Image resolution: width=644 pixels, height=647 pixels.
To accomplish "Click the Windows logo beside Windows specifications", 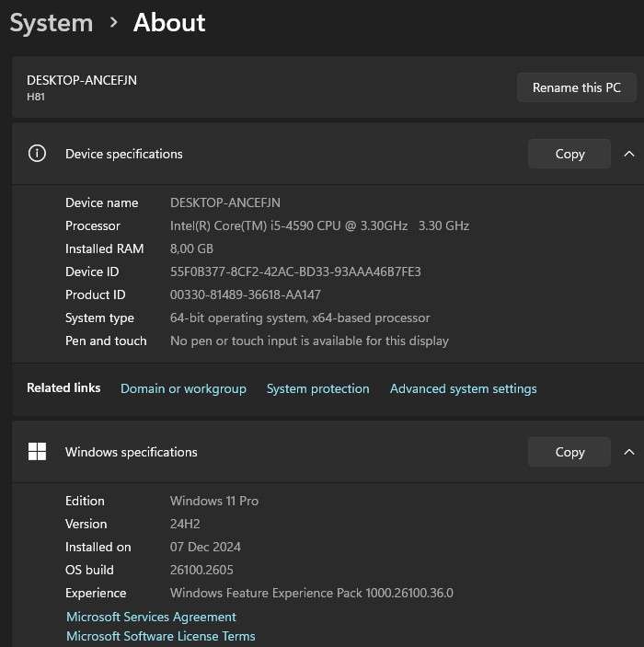I will click(37, 451).
